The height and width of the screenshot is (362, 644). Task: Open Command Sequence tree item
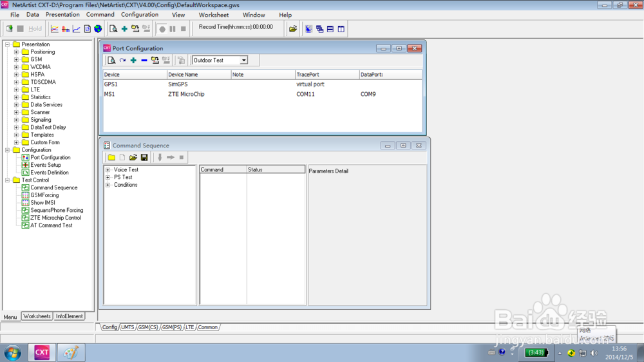(x=54, y=188)
